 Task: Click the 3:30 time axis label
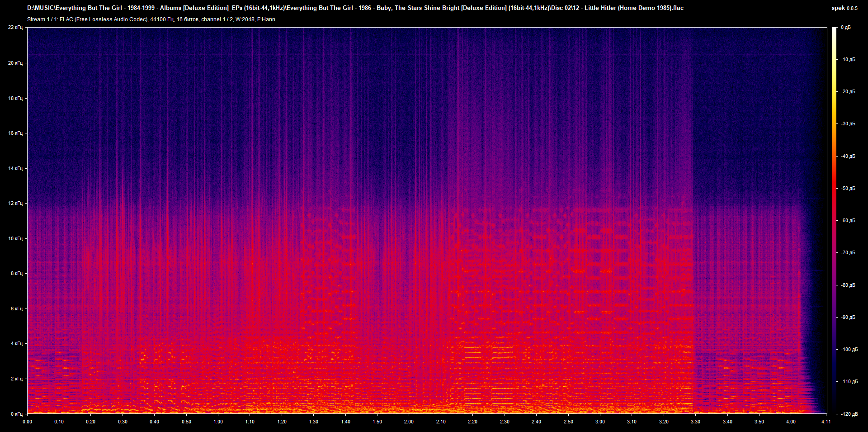[695, 422]
